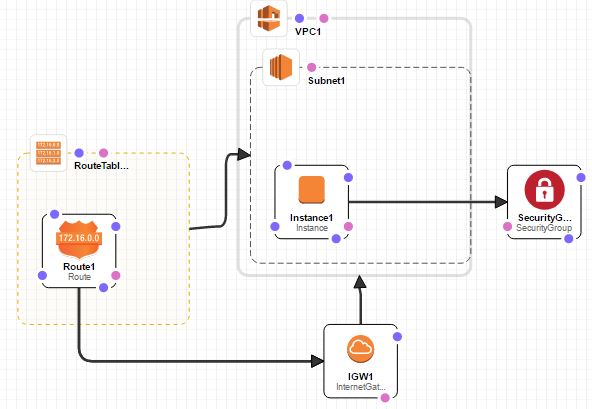Select the Subnet1 orange subnet icon
This screenshot has width=592, height=409.
[281, 67]
